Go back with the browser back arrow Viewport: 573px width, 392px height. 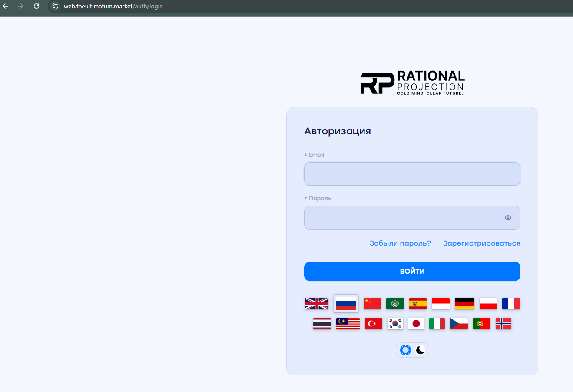click(6, 6)
